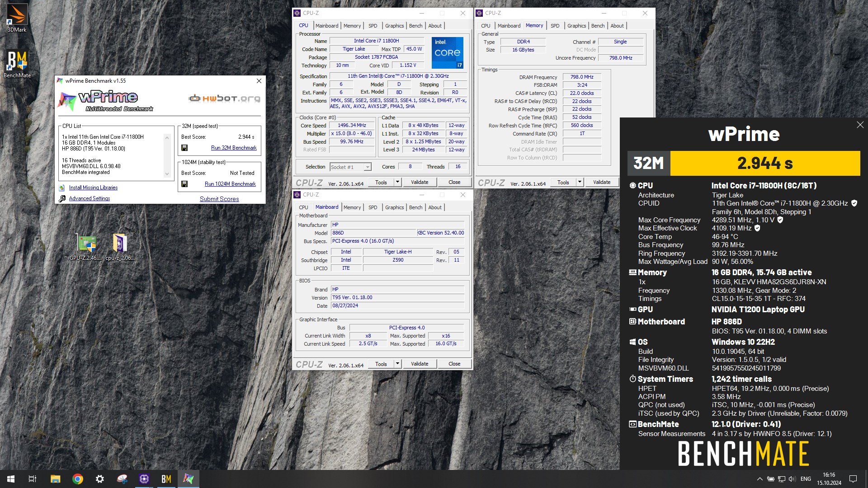Switch to the Mainboard tab in the top-left CPU-Z
Image resolution: width=868 pixels, height=488 pixels.
pyautogui.click(x=327, y=26)
